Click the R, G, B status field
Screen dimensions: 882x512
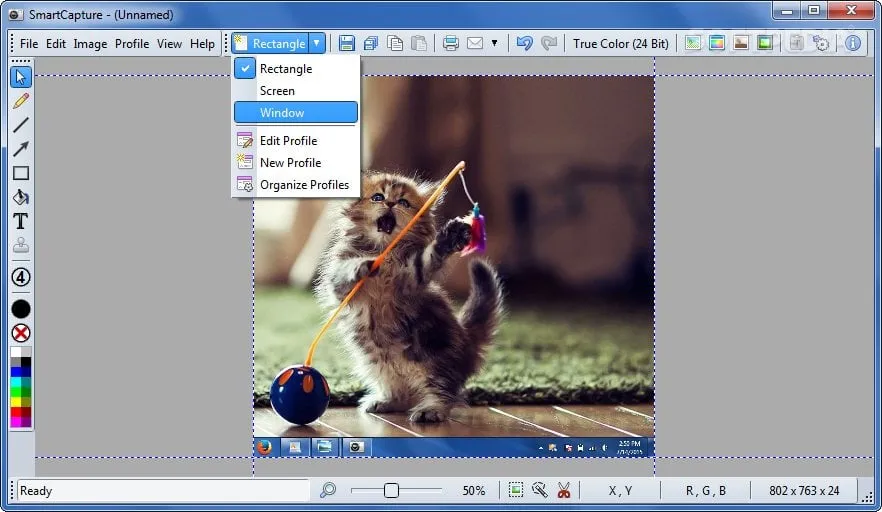(x=706, y=491)
